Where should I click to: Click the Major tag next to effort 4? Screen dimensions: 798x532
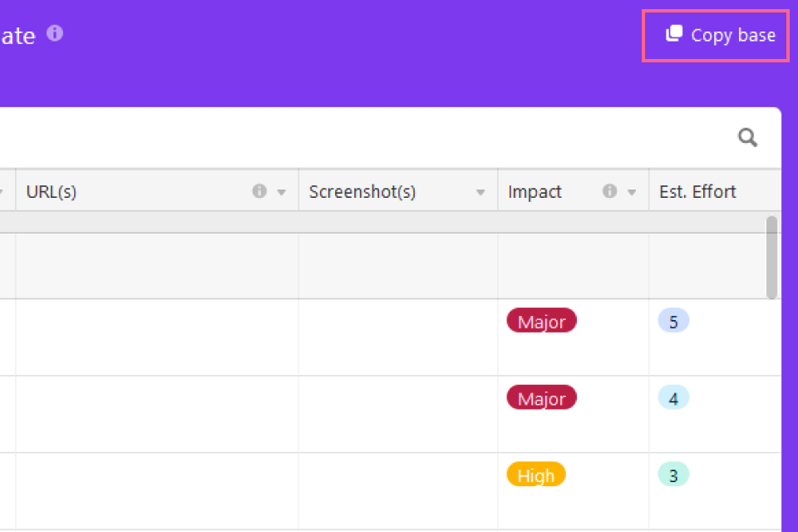541,397
